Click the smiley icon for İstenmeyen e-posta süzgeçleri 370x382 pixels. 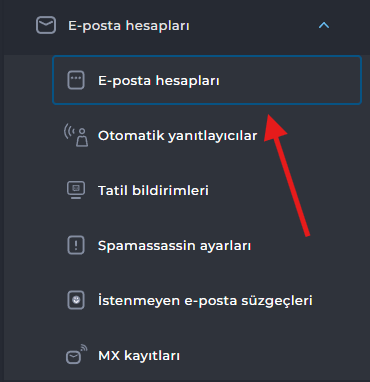(x=76, y=300)
